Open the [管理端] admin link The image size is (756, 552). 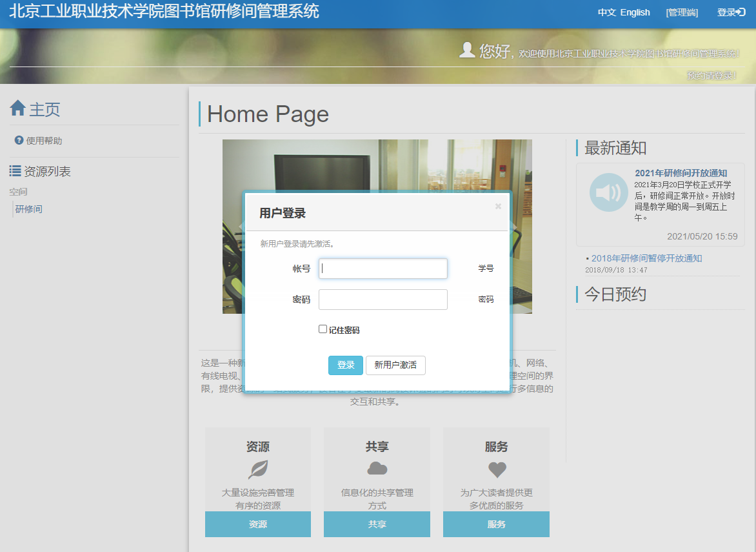(x=682, y=12)
